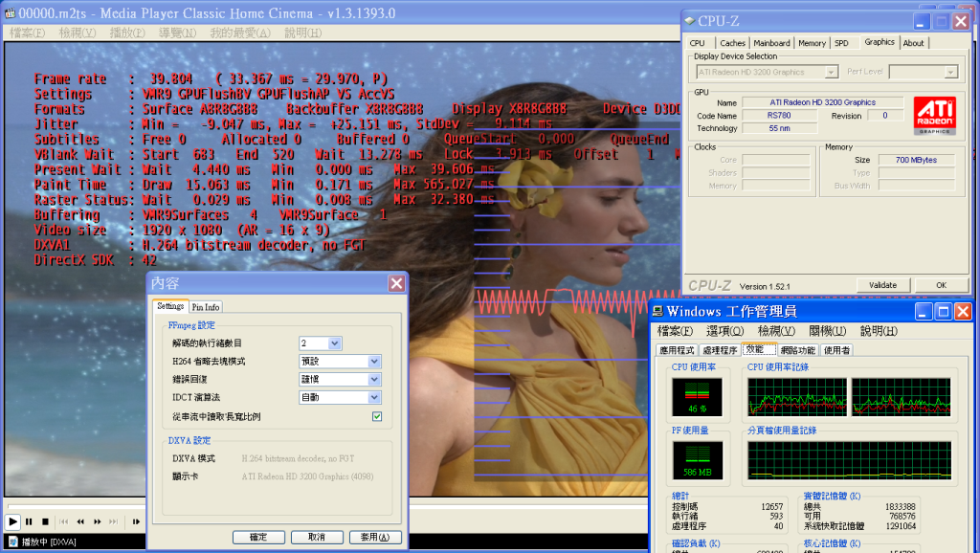This screenshot has width=980, height=553.
Task: Pause the video playback
Action: click(29, 521)
